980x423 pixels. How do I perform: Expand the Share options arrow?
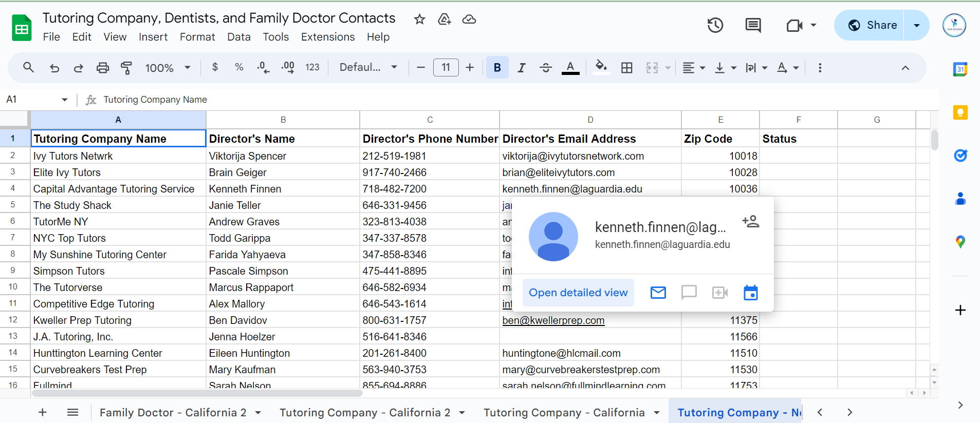tap(917, 25)
